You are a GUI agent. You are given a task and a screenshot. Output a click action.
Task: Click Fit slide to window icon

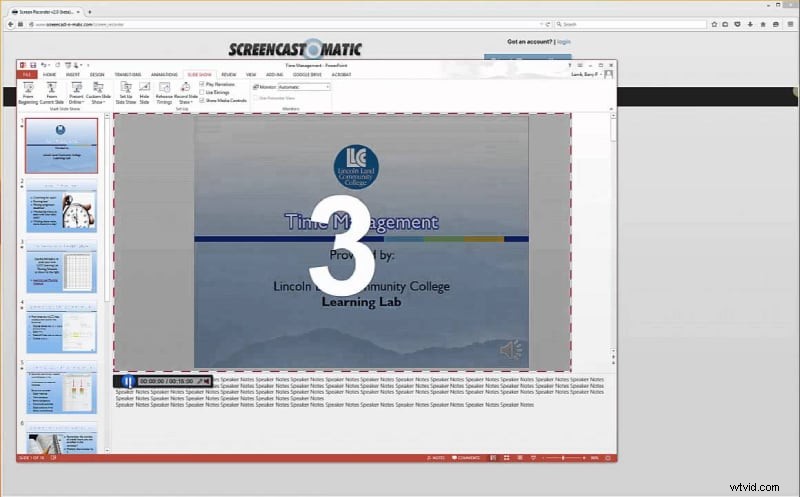pos(608,458)
